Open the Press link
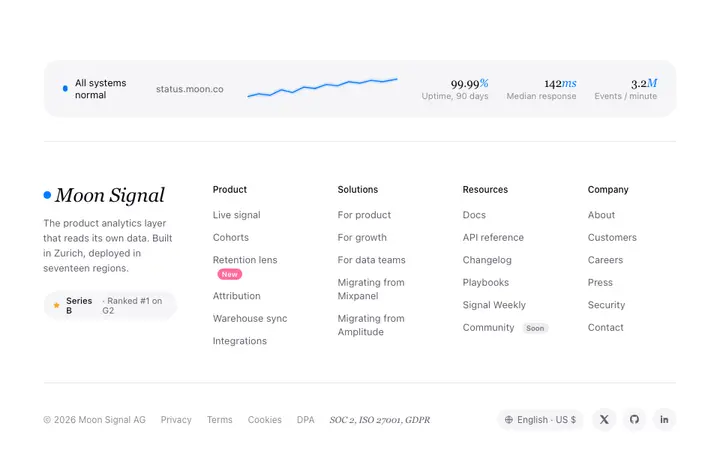720x450 pixels. pos(600,282)
